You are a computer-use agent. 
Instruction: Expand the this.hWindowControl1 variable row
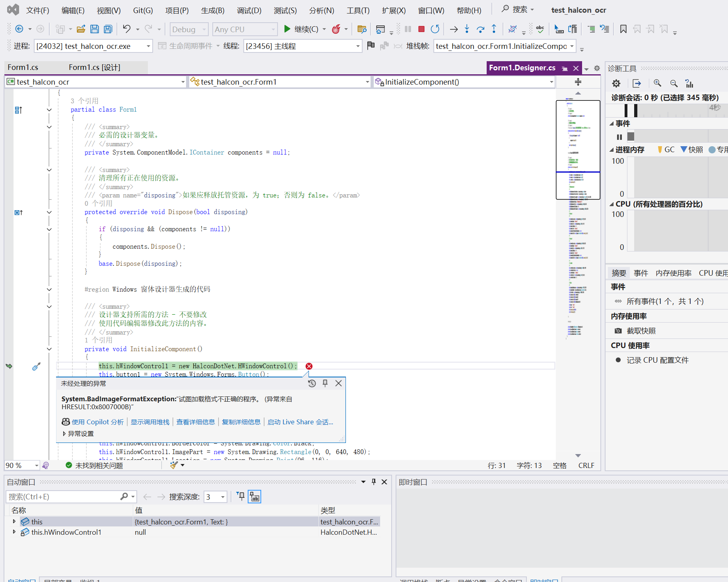pyautogui.click(x=14, y=532)
